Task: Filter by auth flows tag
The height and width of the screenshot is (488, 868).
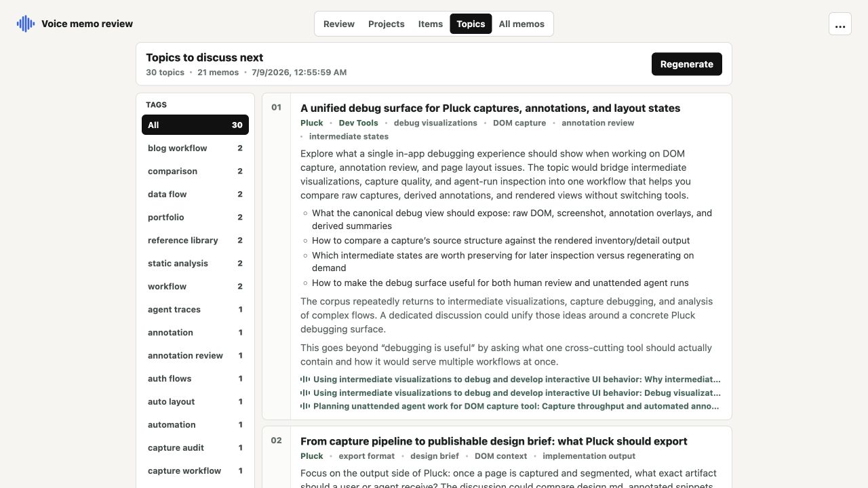Action: 195,378
